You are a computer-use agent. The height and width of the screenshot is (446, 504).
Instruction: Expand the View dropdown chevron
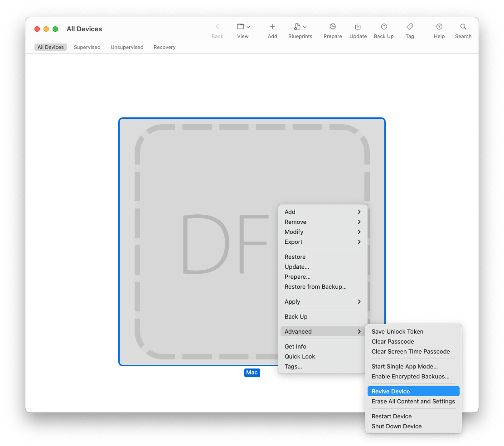pos(248,27)
